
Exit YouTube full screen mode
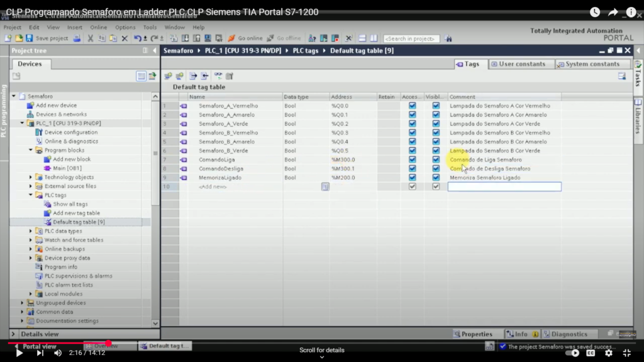pyautogui.click(x=627, y=353)
